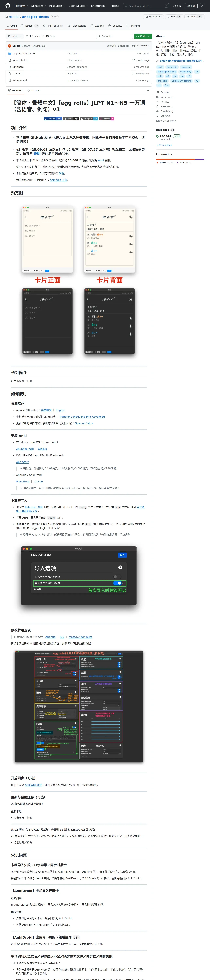Open the GitHub logo homepage link
The image size is (210, 980).
click(8, 6)
